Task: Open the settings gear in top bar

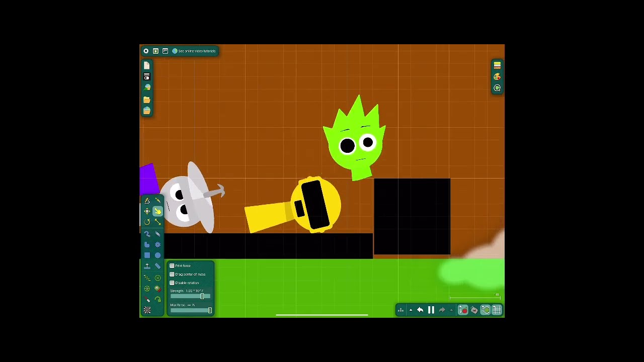Action: click(x=146, y=51)
